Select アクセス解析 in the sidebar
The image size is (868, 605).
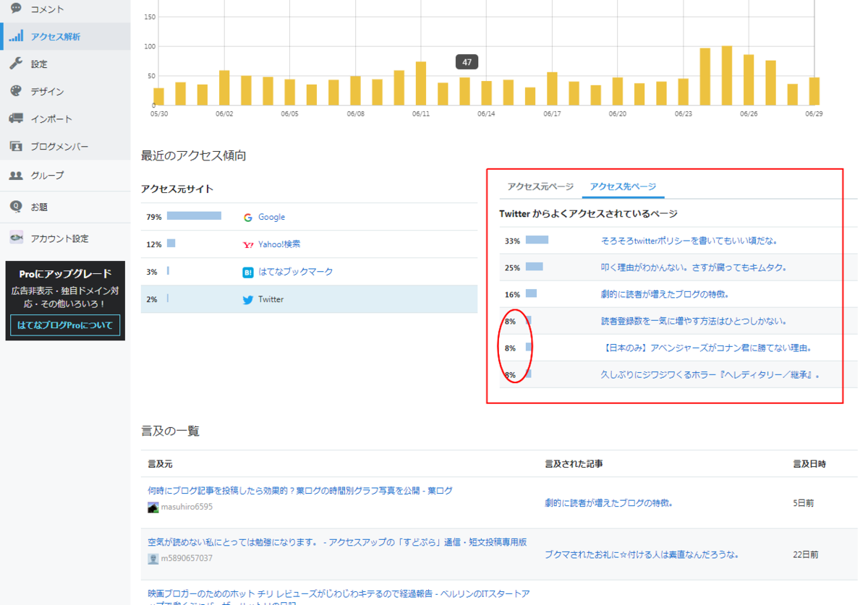(x=55, y=36)
